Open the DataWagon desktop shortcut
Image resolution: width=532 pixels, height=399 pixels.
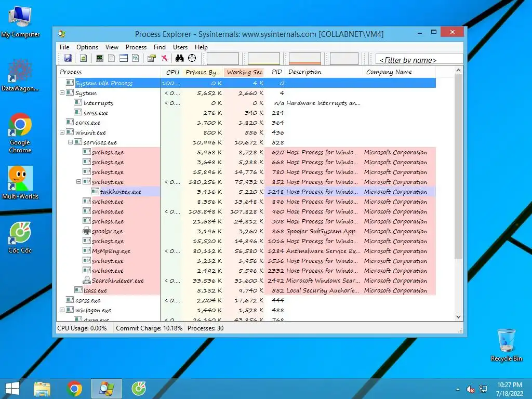tap(20, 75)
